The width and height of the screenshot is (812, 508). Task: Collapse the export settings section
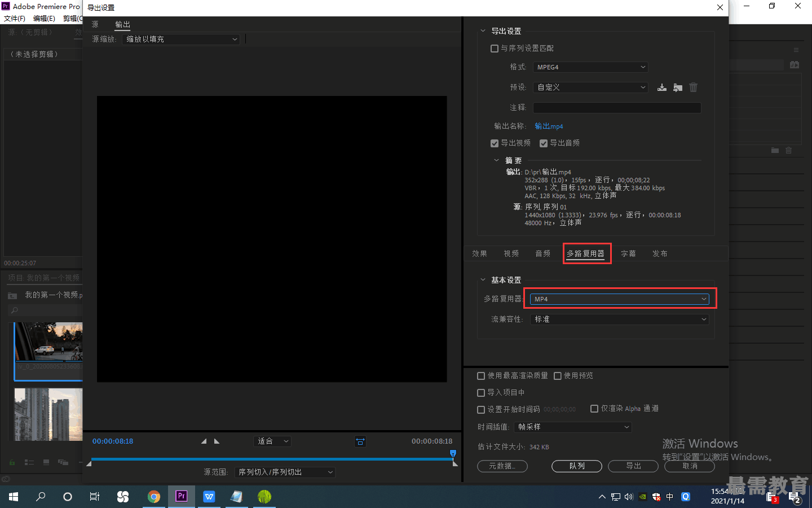(x=483, y=31)
